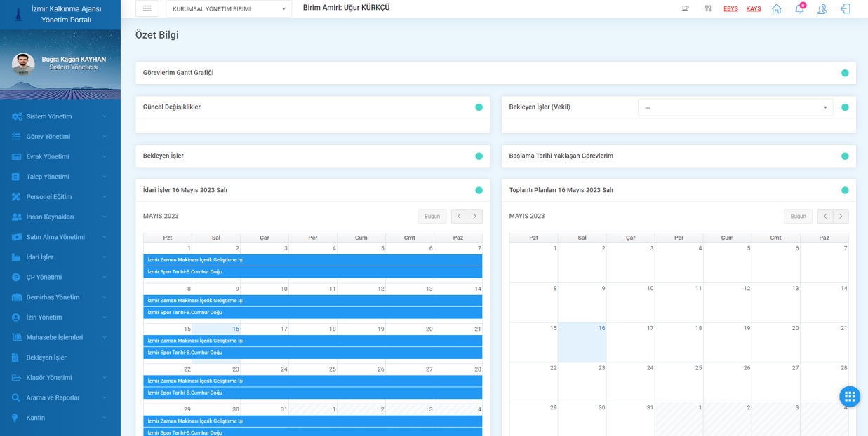Toggle the İdari İşler calendar panel circle

pyautogui.click(x=479, y=190)
